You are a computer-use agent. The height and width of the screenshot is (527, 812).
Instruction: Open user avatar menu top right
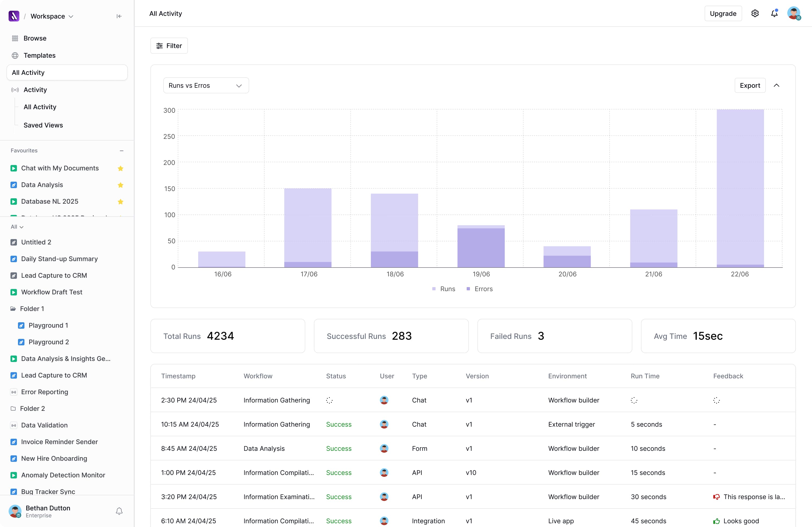(793, 13)
